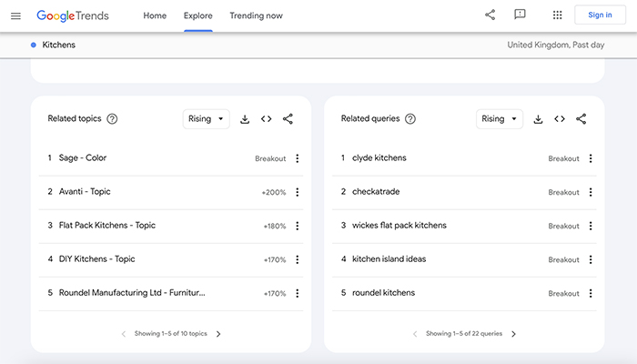Screen dimensions: 637x364
Task: Click United Kingdom, Past day text
Action: click(556, 45)
